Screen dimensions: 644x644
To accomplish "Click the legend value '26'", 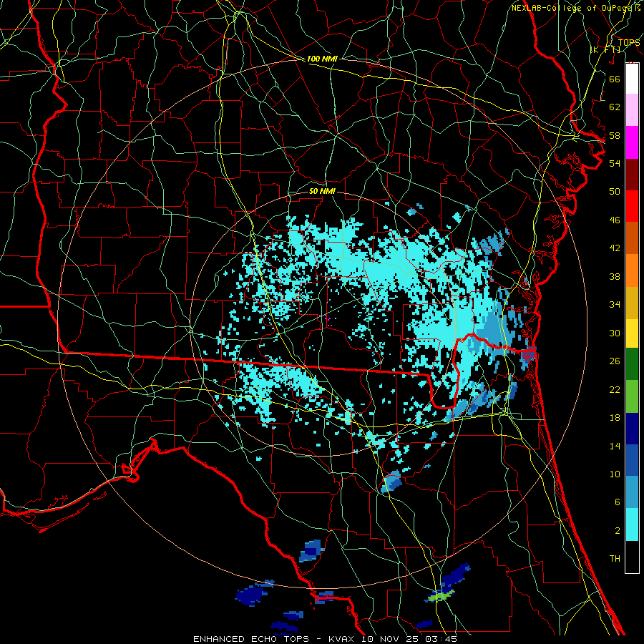I will click(615, 361).
